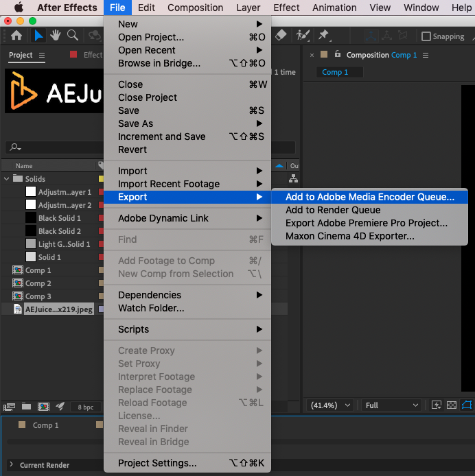Click the rocket project settings icon
475x476 pixels.
[60, 406]
